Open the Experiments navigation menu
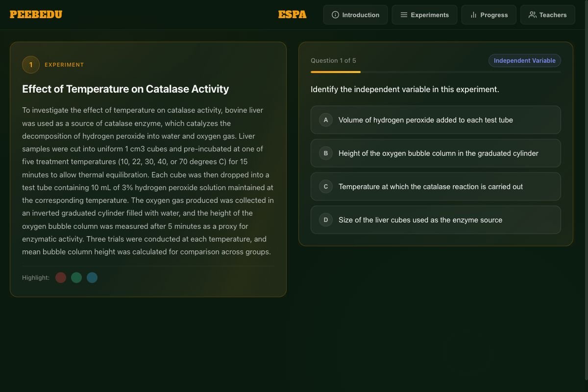This screenshot has height=392, width=588. click(424, 15)
